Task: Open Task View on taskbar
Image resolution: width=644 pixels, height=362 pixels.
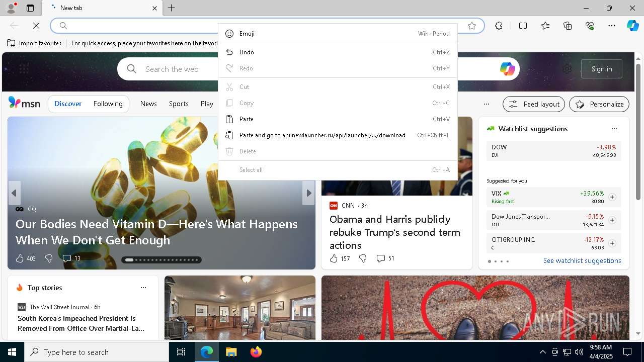Action: point(181,352)
